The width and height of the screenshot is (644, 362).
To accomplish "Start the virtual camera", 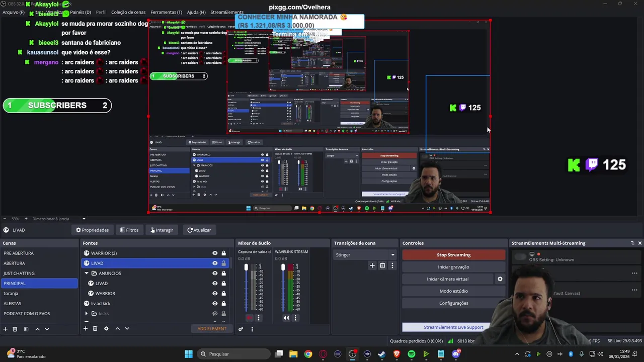I will tap(448, 279).
